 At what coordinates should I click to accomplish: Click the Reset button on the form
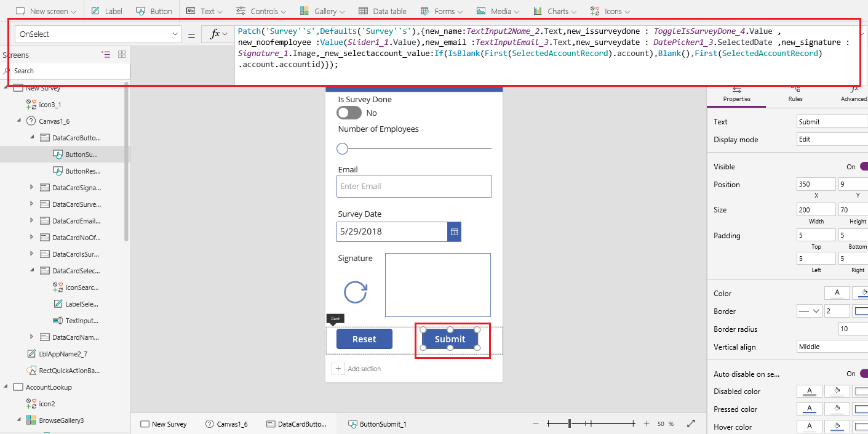(x=364, y=339)
